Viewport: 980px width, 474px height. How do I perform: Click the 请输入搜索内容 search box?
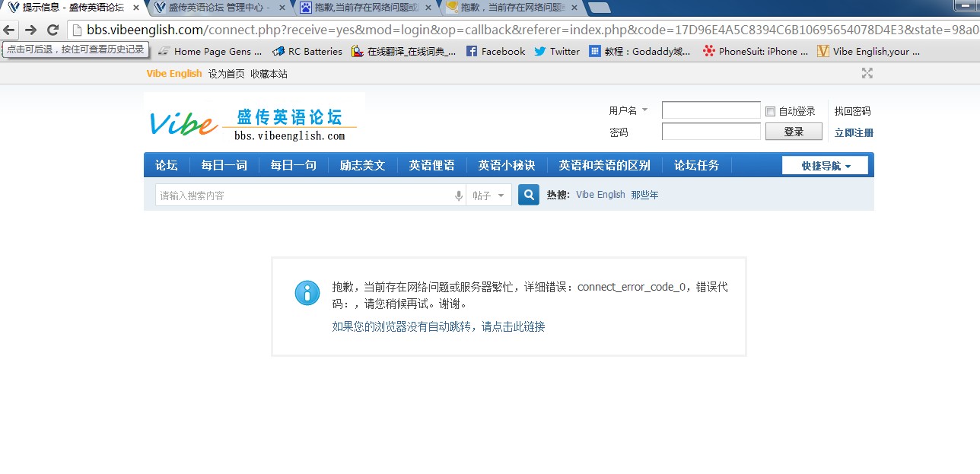pyautogui.click(x=304, y=196)
